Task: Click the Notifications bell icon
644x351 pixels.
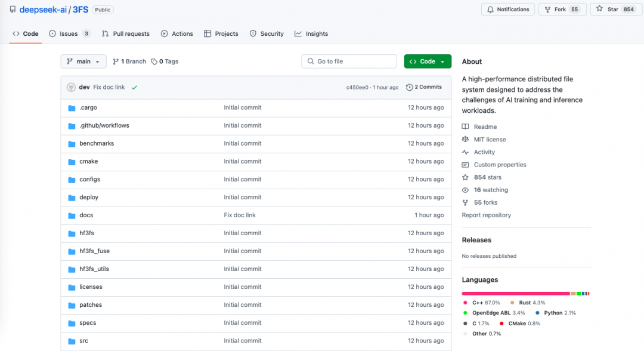Action: tap(490, 10)
